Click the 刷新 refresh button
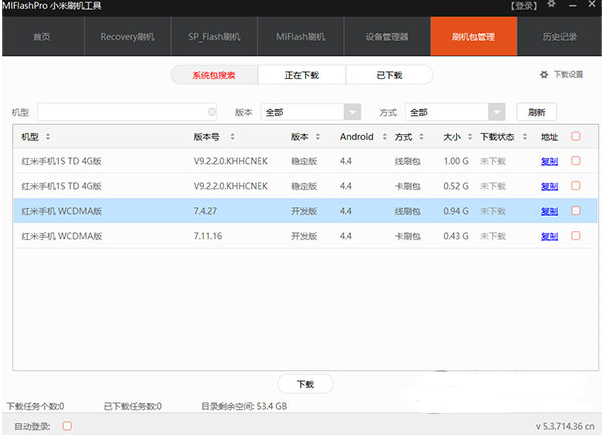This screenshot has width=603, height=437. [x=536, y=112]
